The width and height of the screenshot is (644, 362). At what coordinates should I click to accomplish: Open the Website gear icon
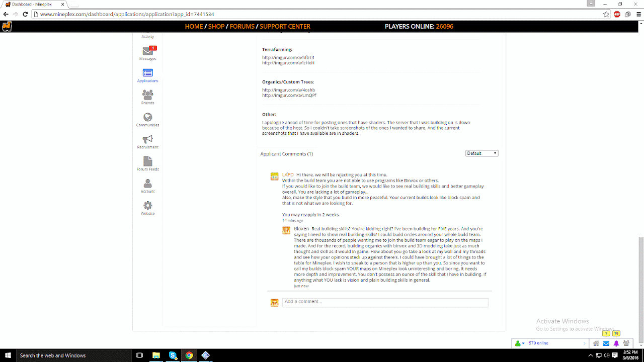pos(148,205)
